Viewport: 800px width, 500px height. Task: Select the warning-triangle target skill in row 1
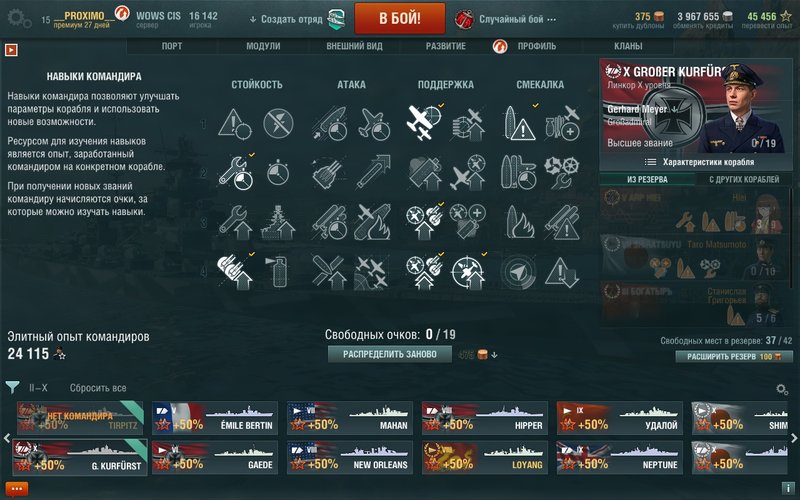[x=236, y=122]
